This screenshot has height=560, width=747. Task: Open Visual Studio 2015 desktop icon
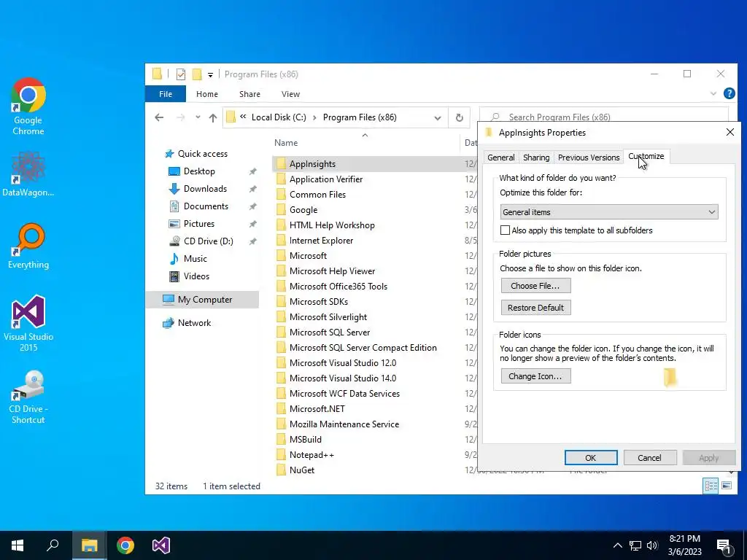pos(28,323)
